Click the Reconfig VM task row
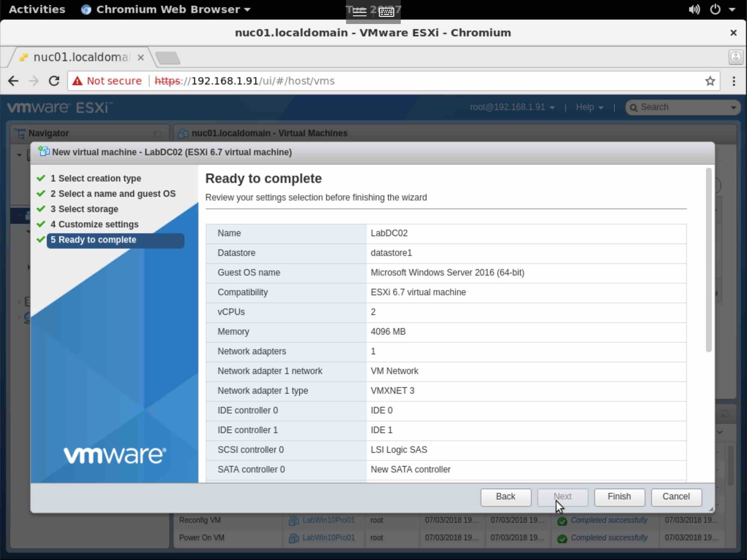 tap(450, 520)
